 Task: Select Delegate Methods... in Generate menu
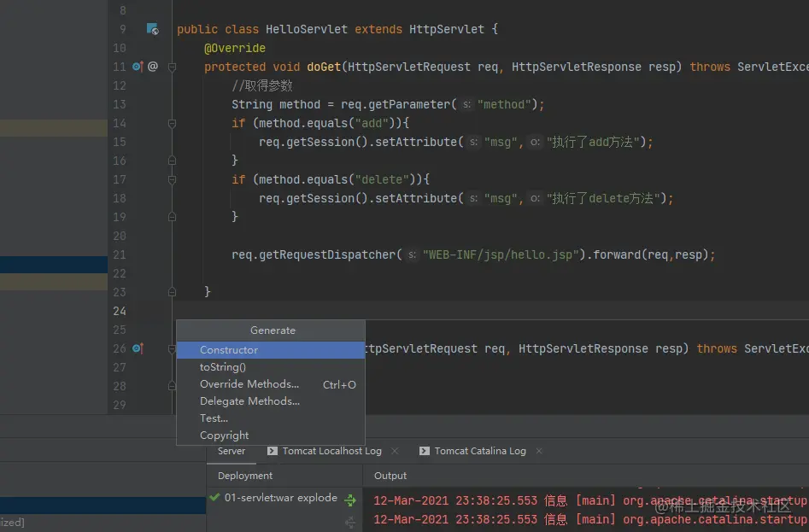271,401
